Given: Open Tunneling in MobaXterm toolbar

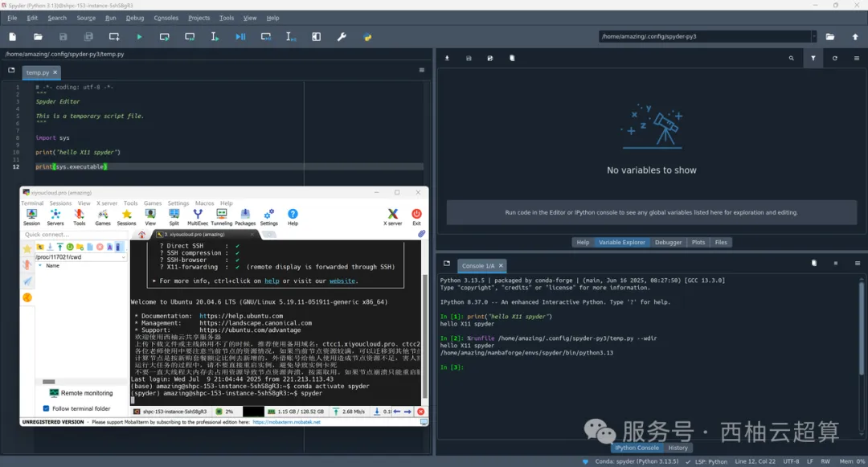Looking at the screenshot, I should [x=222, y=217].
